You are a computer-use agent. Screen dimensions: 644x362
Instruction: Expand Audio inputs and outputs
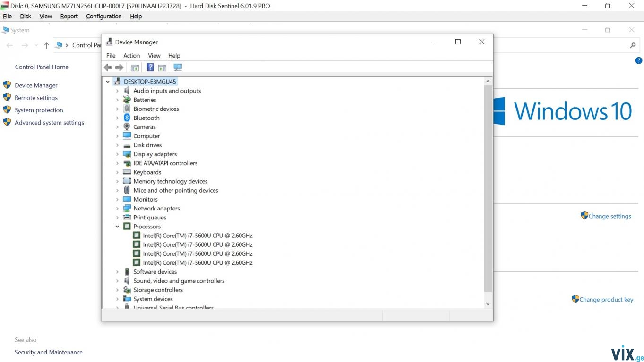point(117,91)
